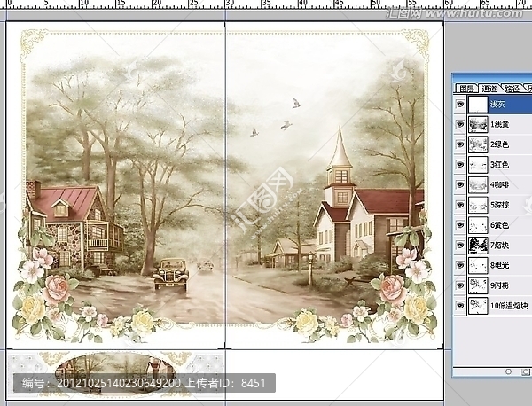
Task: Load channel as selection (dotted circle icon)
Action: 508,371
